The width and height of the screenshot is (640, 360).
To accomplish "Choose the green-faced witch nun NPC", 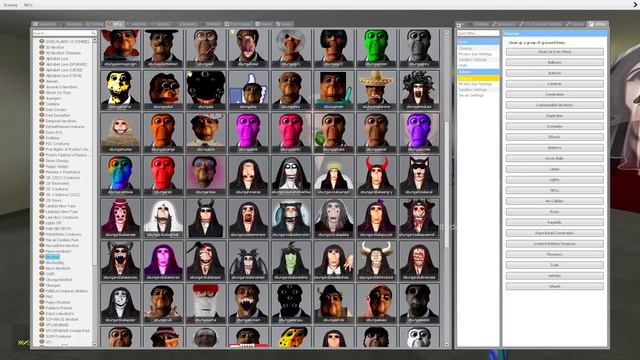I will (291, 260).
